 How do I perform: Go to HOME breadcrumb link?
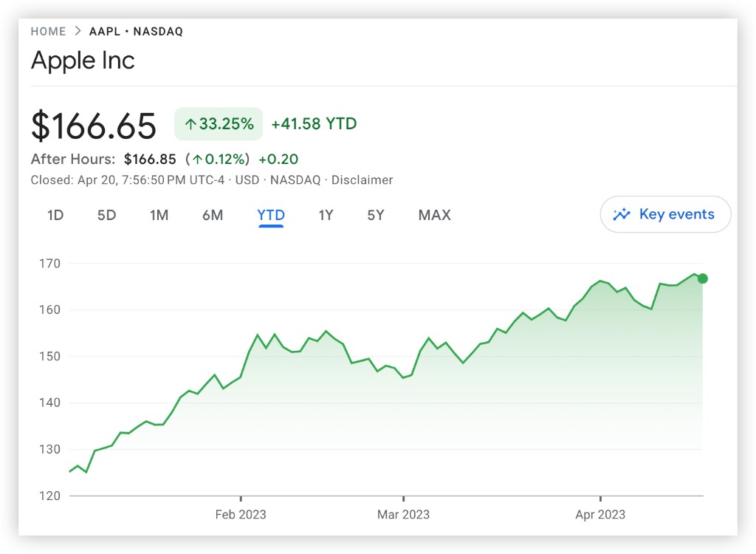(x=48, y=32)
